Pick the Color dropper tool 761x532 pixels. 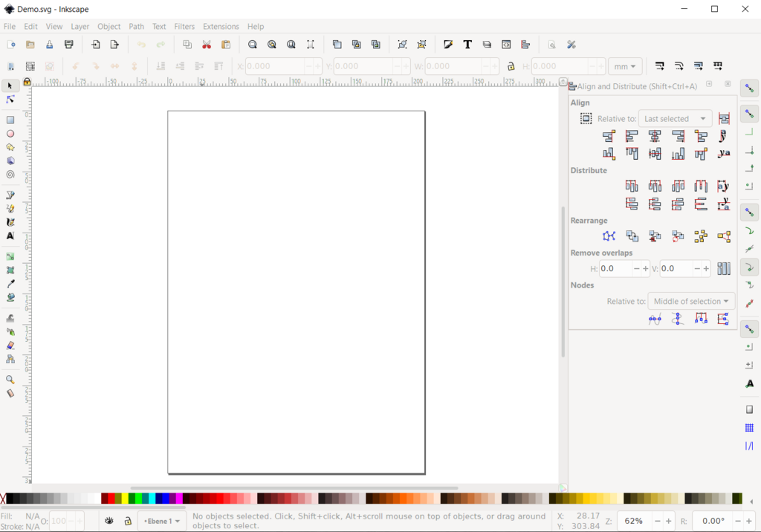click(x=10, y=284)
